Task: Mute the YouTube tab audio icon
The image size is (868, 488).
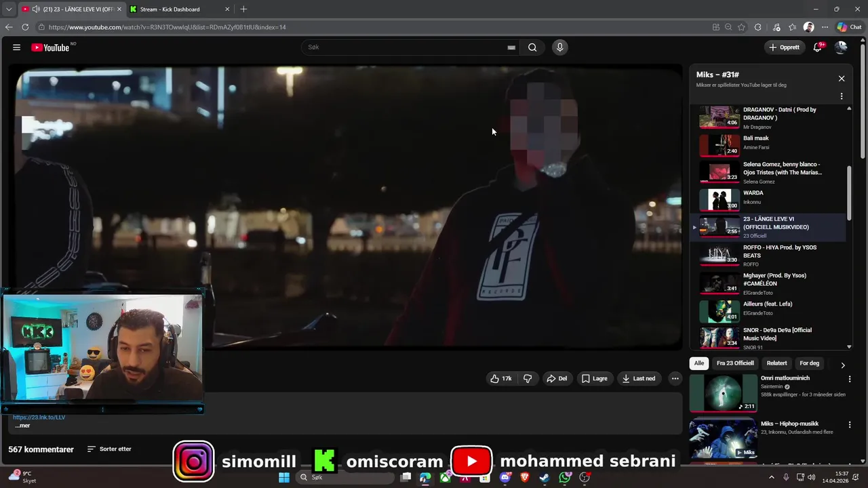Action: [x=35, y=9]
